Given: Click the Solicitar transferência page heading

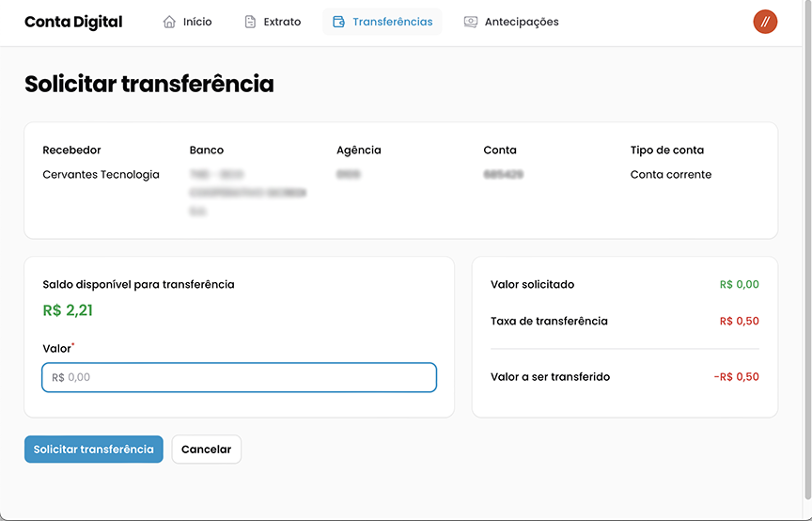Looking at the screenshot, I should click(x=149, y=84).
